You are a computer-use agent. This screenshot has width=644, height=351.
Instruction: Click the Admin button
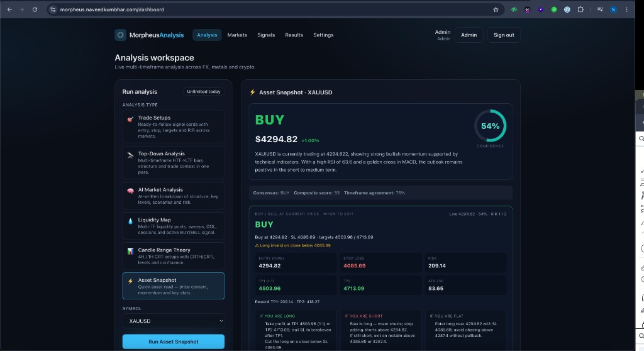point(469,35)
